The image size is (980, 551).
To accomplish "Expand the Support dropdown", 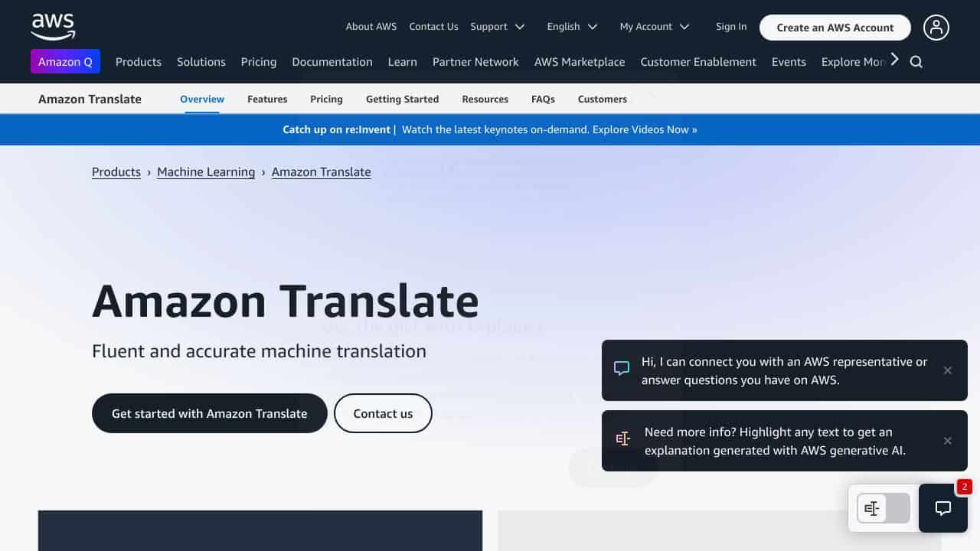I will [498, 27].
